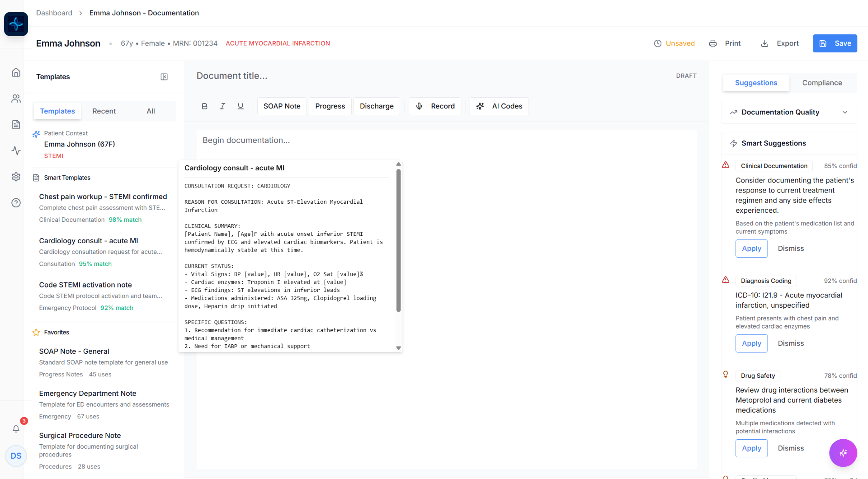868x479 pixels.
Task: Open the settings gear in the sidebar
Action: tap(16, 177)
